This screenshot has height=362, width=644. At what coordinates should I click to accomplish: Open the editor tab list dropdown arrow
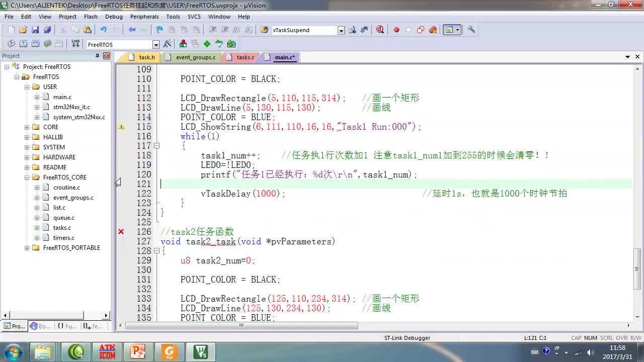pos(628,57)
